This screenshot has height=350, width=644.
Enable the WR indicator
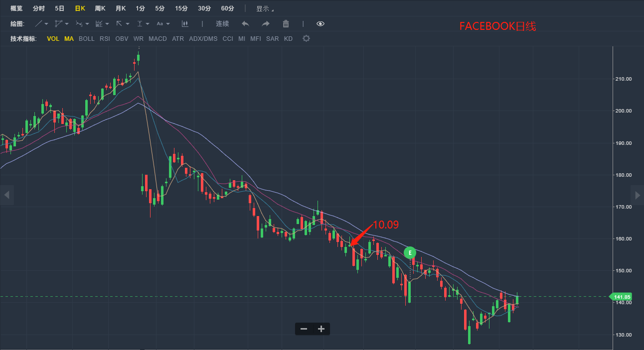tap(139, 39)
